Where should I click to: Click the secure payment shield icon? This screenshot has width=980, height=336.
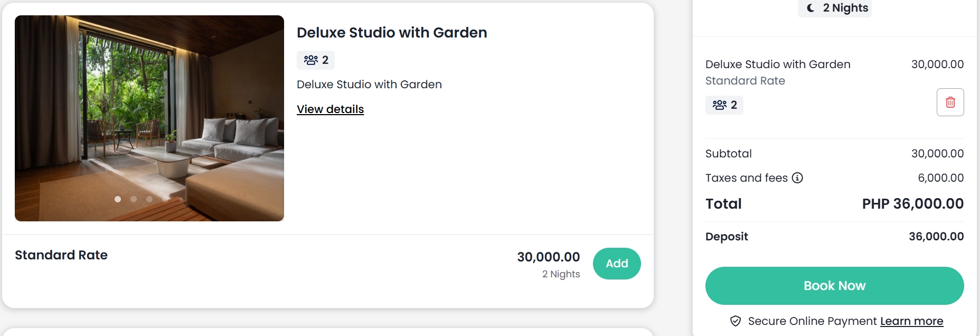(x=735, y=321)
